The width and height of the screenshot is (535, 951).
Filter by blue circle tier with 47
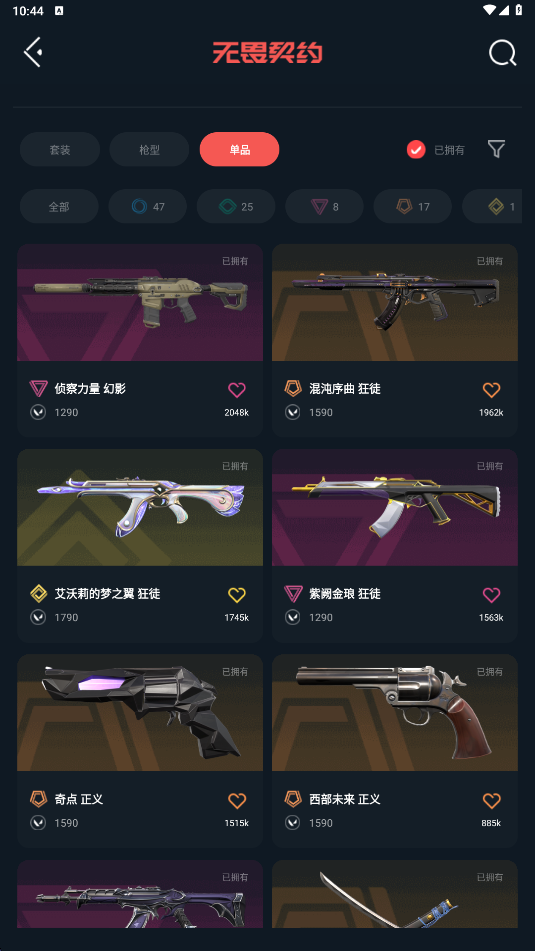147,206
